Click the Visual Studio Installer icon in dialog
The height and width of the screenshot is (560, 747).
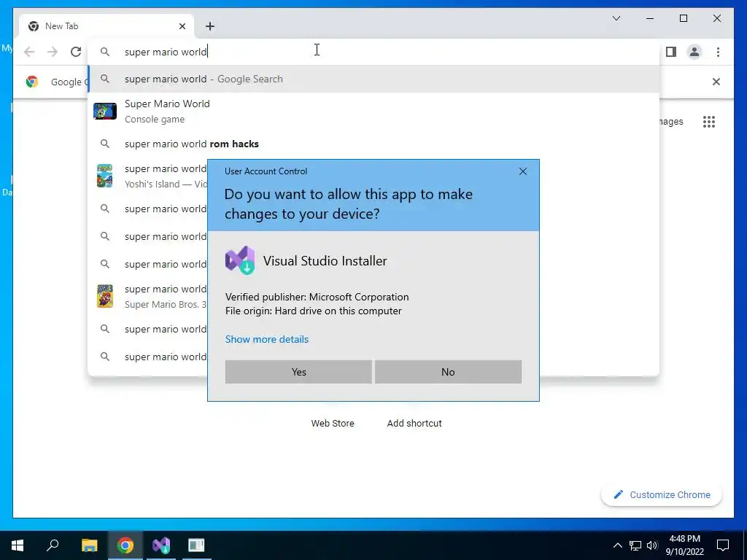pyautogui.click(x=239, y=260)
